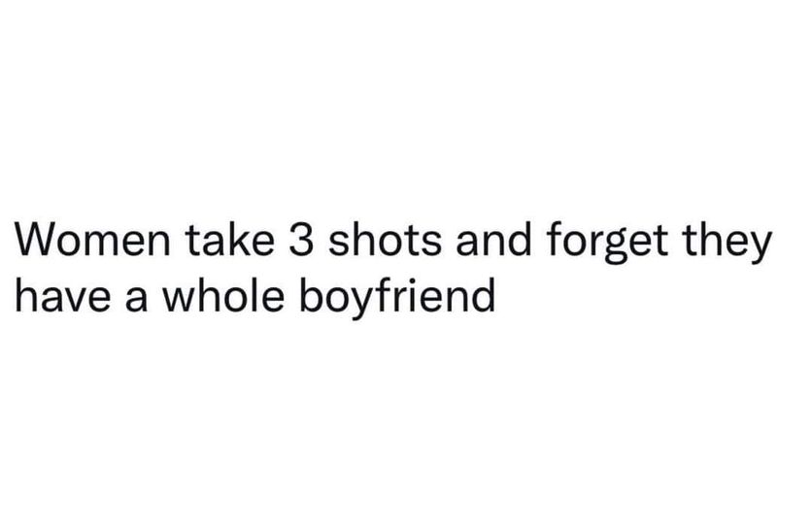Image resolution: width=812 pixels, height=524 pixels.
Task: Click the capital "W" in "Women"
Action: (x=38, y=240)
